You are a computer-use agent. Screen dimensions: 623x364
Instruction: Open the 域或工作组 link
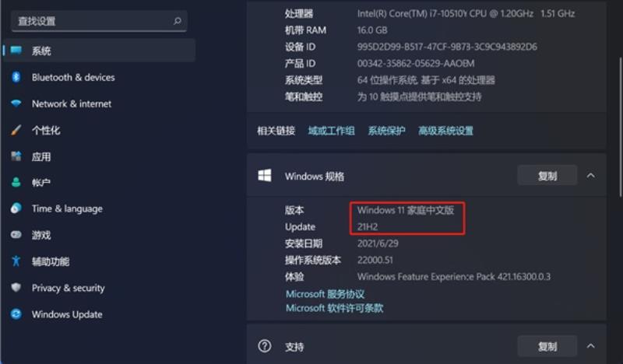pyautogui.click(x=332, y=131)
